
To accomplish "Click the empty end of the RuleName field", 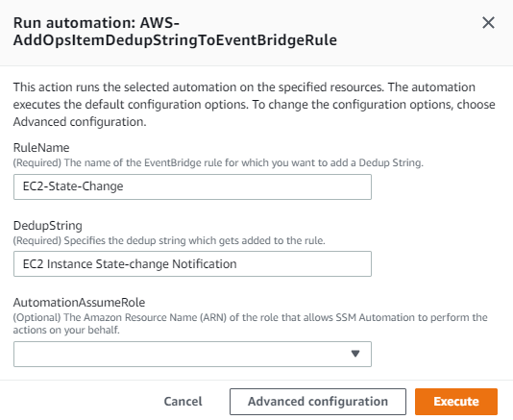I will pos(247,186).
